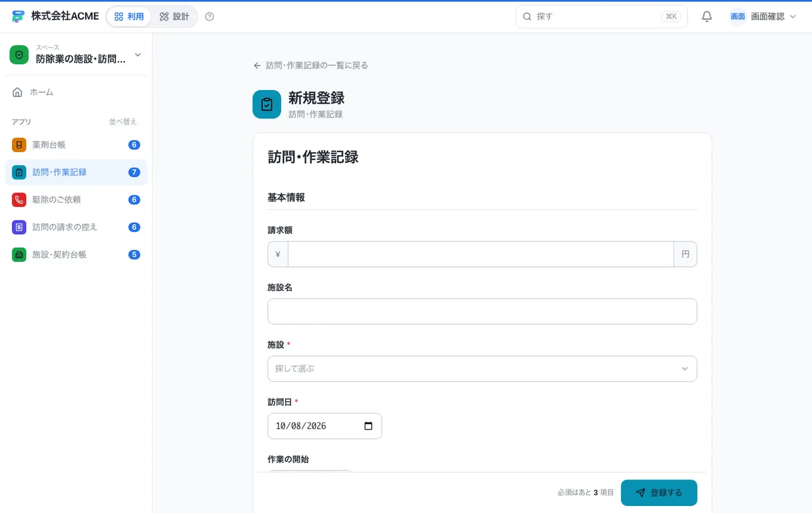812x513 pixels.
Task: Open notifications bell icon
Action: point(707,16)
